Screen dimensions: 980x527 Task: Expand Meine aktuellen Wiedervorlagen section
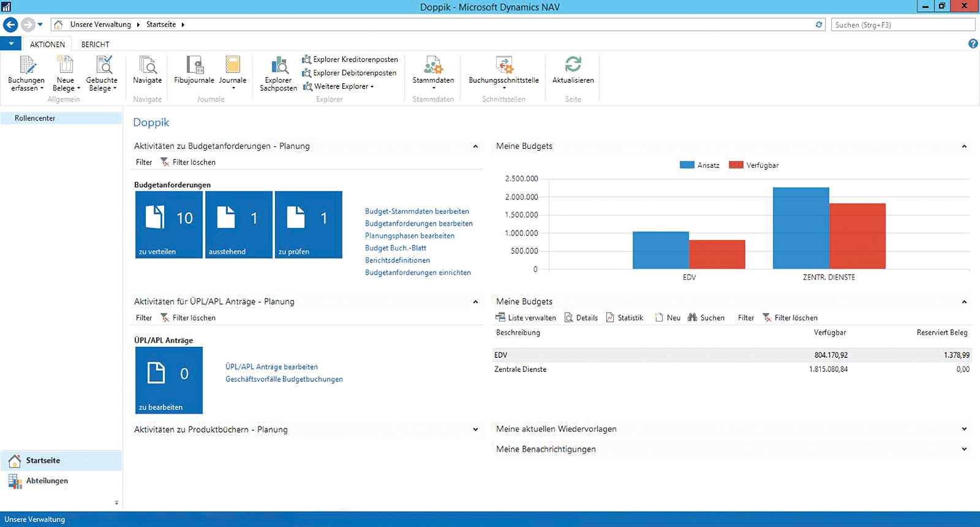pyautogui.click(x=964, y=430)
